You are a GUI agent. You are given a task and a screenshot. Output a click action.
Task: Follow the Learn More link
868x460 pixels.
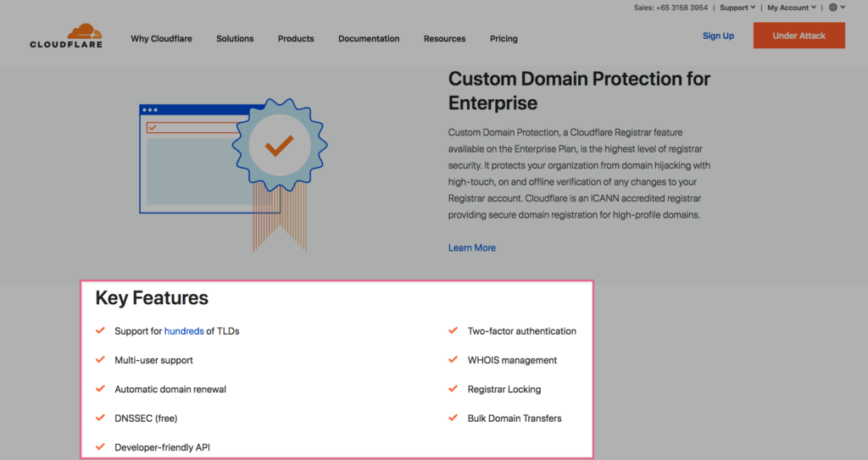tap(471, 248)
